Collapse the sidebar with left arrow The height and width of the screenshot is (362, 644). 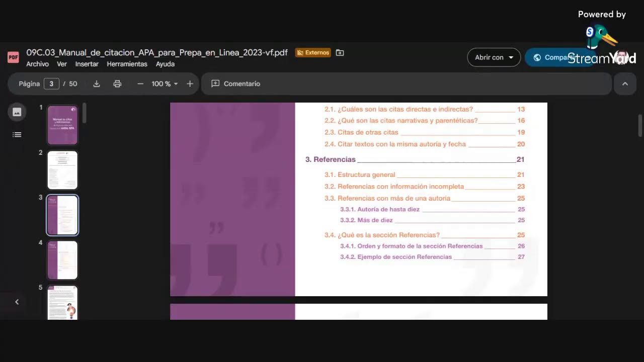(17, 302)
